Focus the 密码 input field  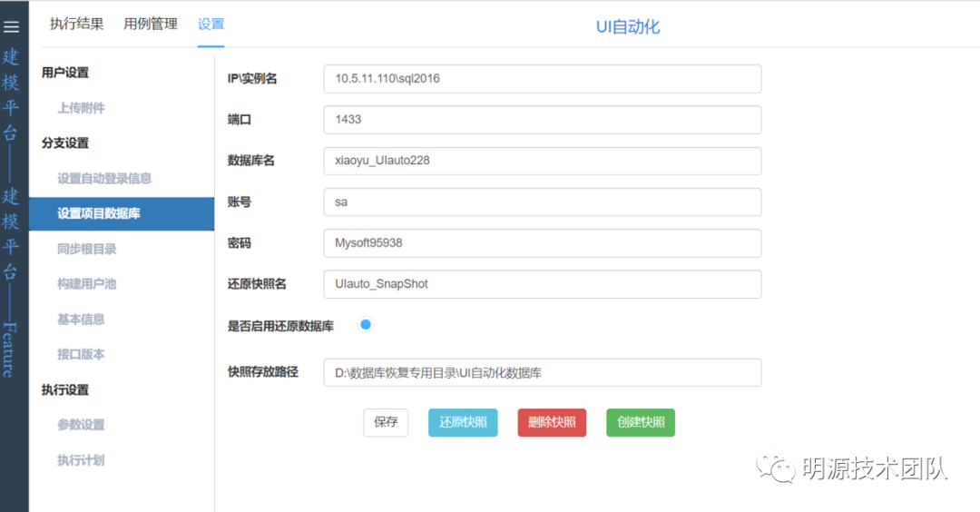[x=543, y=243]
